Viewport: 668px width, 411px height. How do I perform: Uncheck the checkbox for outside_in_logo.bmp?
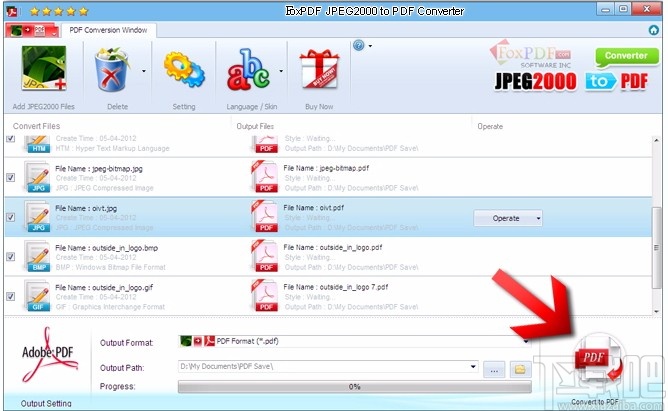11,256
